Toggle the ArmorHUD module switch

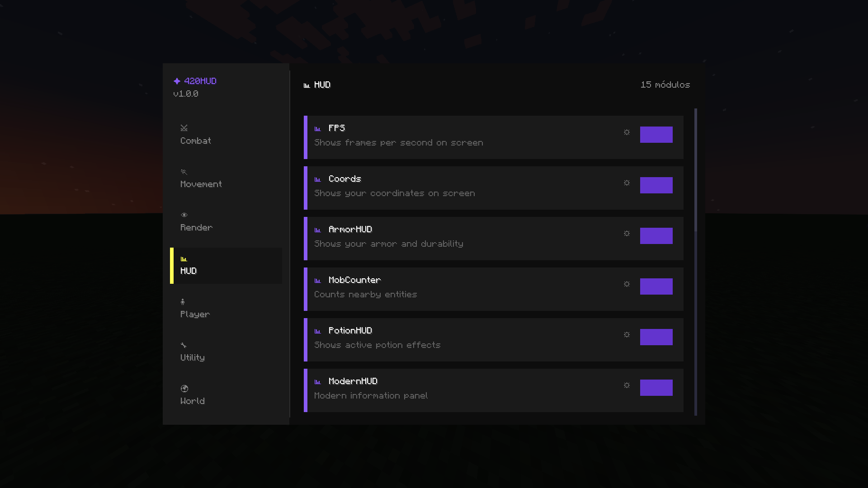point(656,236)
